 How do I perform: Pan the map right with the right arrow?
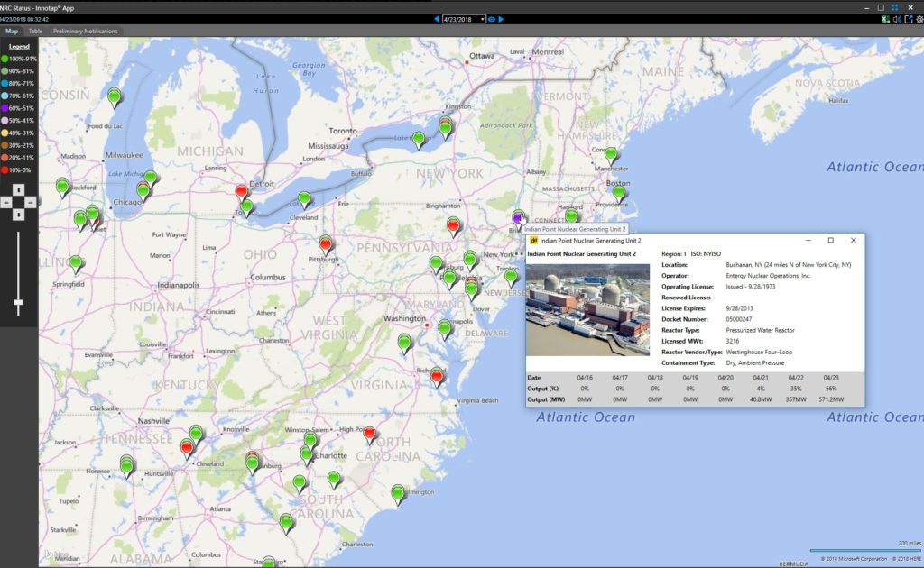(30, 203)
